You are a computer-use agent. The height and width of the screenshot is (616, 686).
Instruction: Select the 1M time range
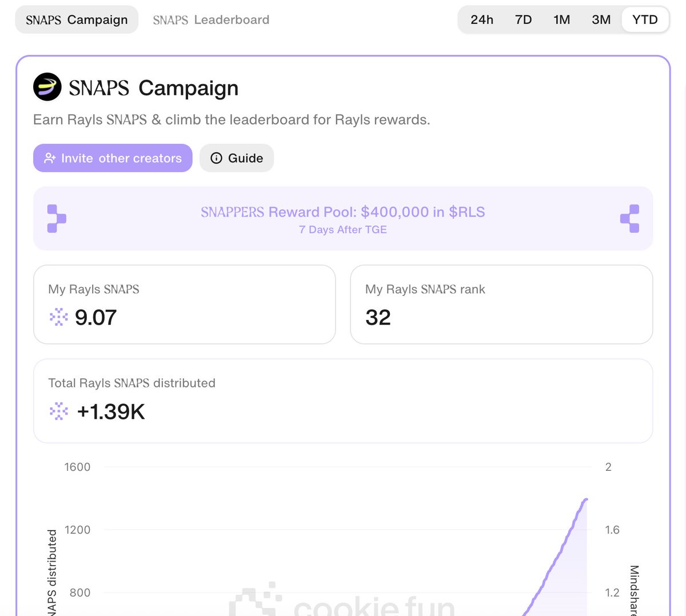(561, 20)
